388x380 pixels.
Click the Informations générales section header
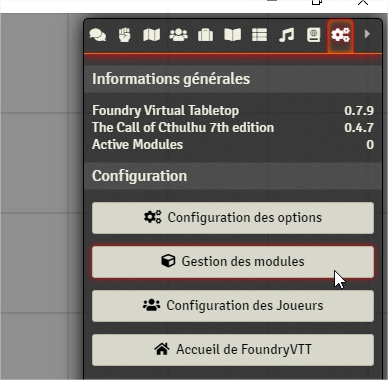click(x=233, y=79)
